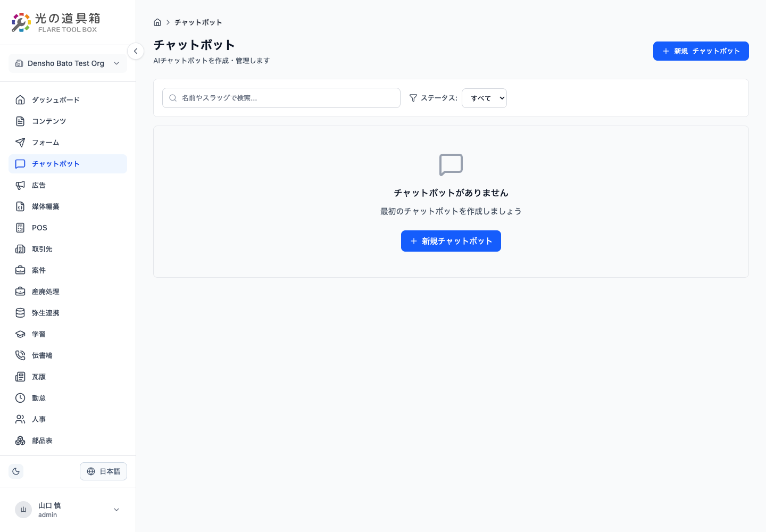
Task: Select 人事 in the sidebar
Action: pos(68,419)
